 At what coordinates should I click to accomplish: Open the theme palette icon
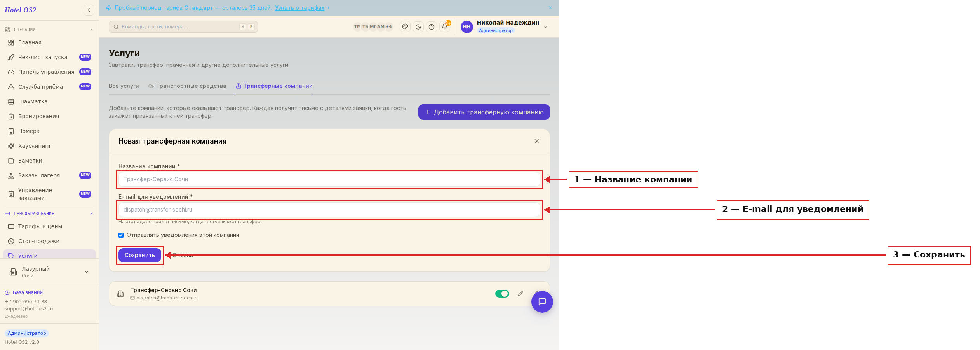(x=405, y=26)
